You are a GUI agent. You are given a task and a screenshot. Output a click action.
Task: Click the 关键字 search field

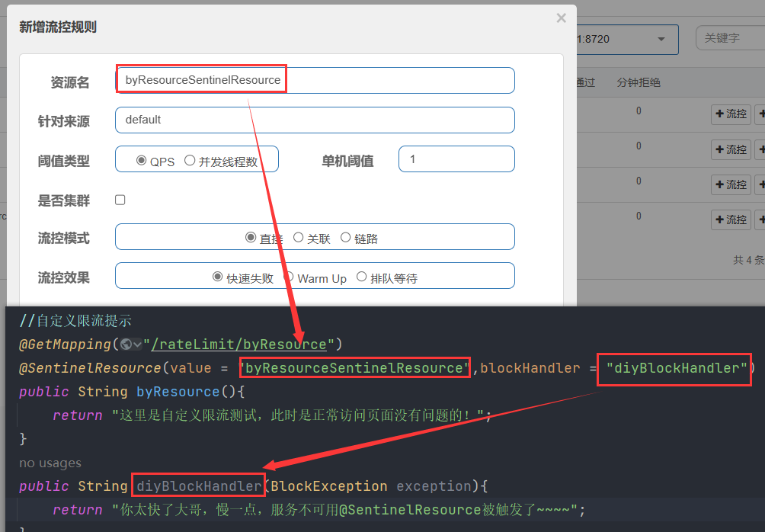(x=731, y=38)
